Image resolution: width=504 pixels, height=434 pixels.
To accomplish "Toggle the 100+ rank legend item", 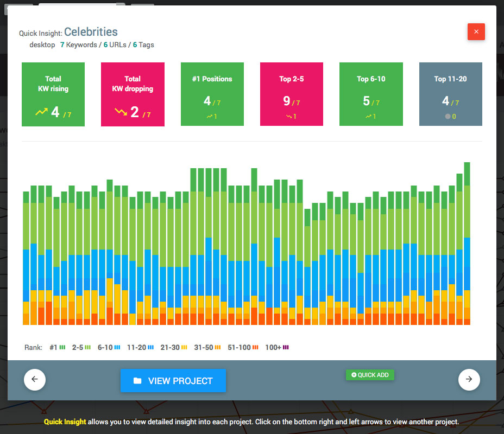I will (x=276, y=347).
